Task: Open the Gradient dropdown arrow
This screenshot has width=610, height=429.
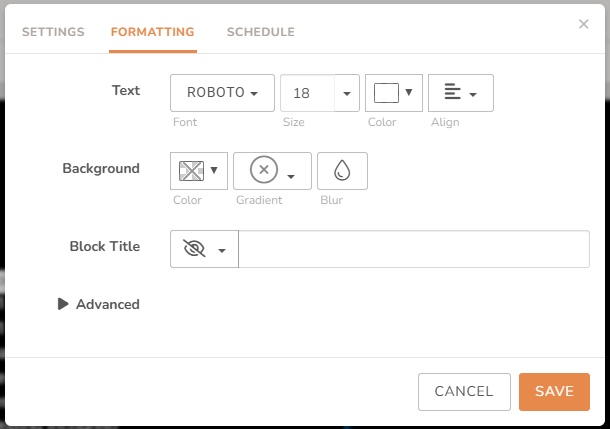Action: 291,176
